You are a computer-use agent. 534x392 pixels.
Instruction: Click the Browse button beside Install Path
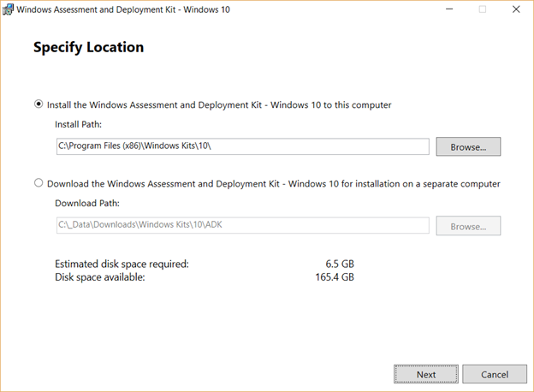[x=468, y=147]
